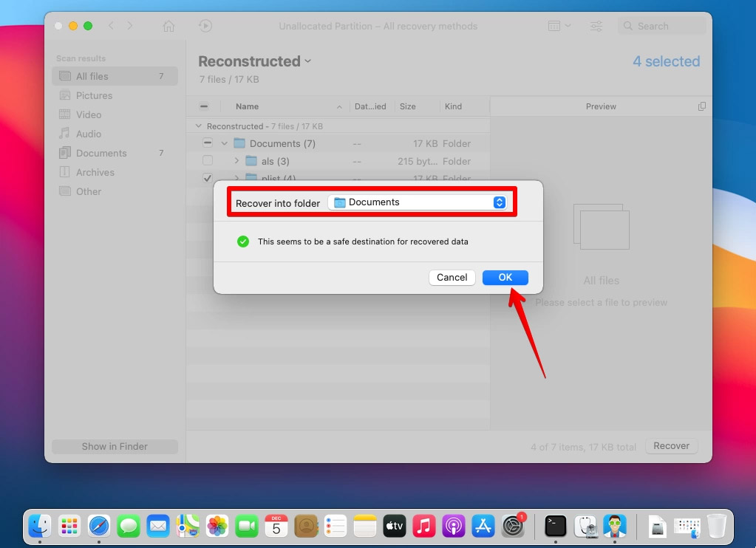Open Terminal from the Dock
This screenshot has height=548, width=756.
point(556,525)
